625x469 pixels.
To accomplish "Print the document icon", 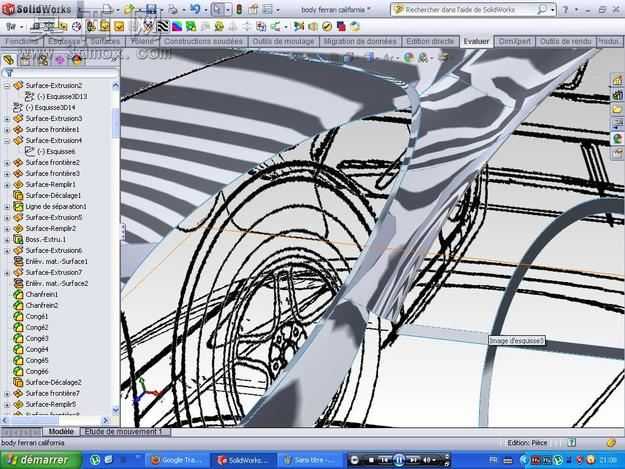I will pos(173,9).
